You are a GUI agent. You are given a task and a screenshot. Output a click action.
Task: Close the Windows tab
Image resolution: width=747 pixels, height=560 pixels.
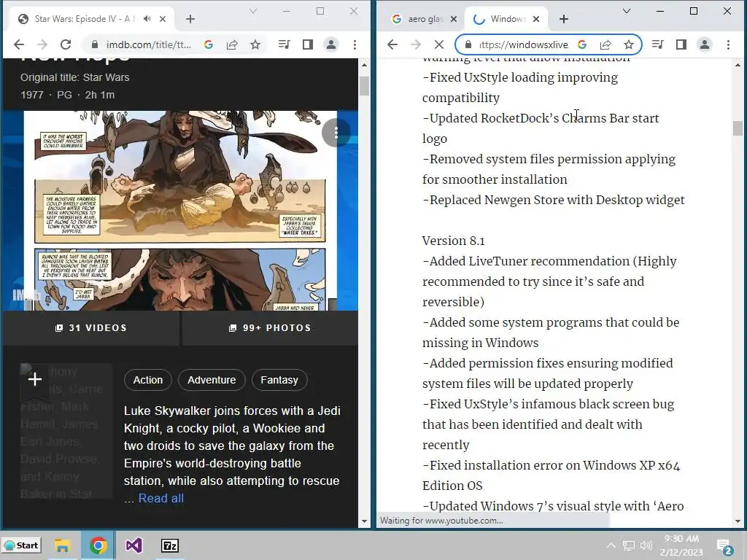536,19
